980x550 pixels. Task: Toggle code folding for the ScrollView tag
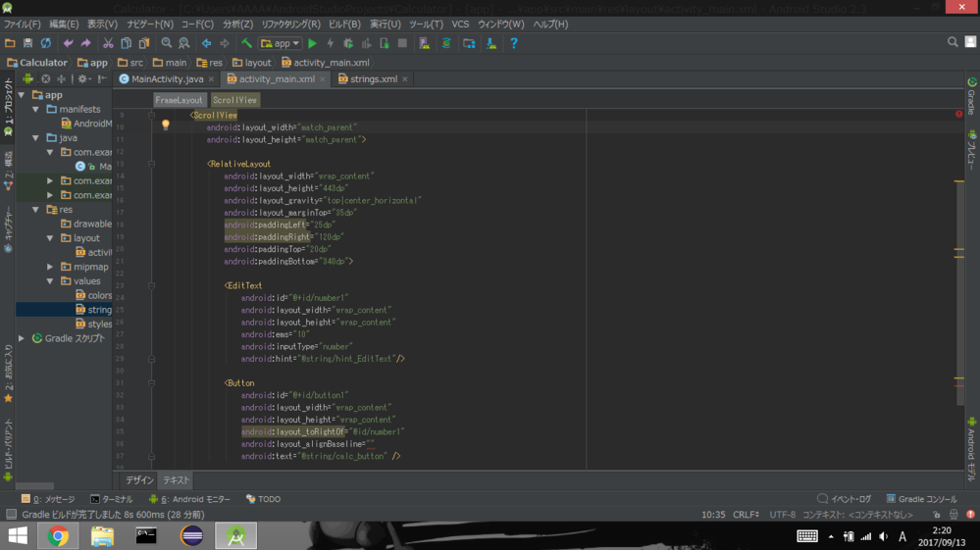click(151, 115)
